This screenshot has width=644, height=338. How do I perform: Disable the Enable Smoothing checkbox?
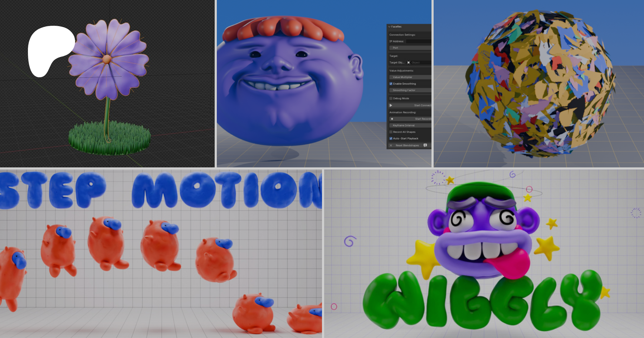[x=391, y=84]
